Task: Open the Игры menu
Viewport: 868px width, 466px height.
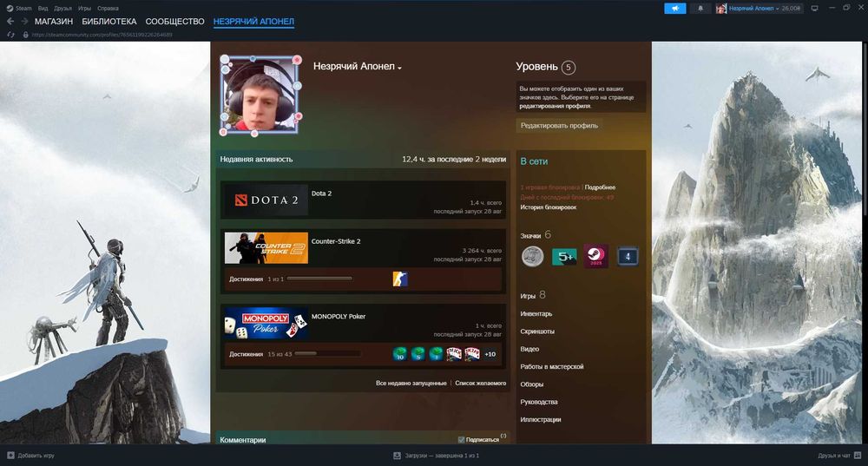Action: [x=84, y=9]
